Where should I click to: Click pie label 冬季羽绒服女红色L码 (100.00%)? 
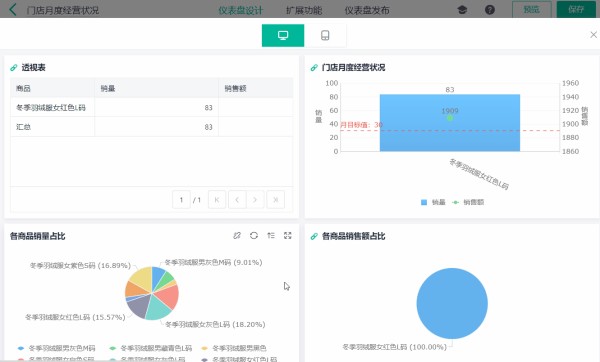click(x=394, y=347)
